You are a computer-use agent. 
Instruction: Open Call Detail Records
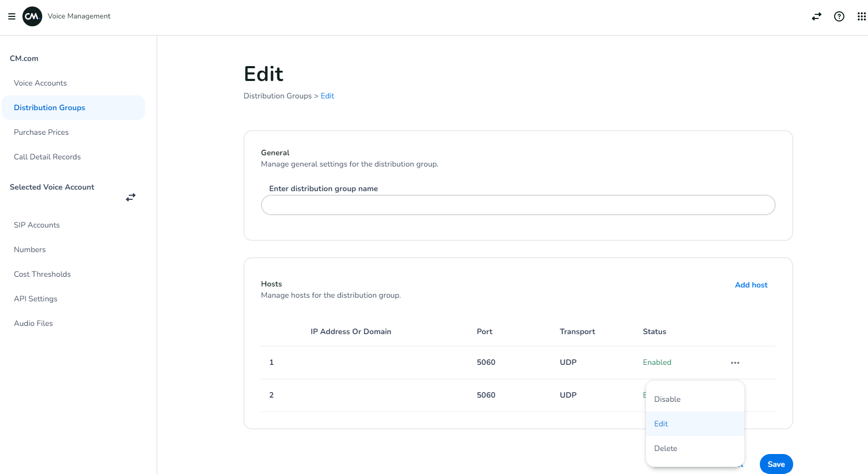47,157
